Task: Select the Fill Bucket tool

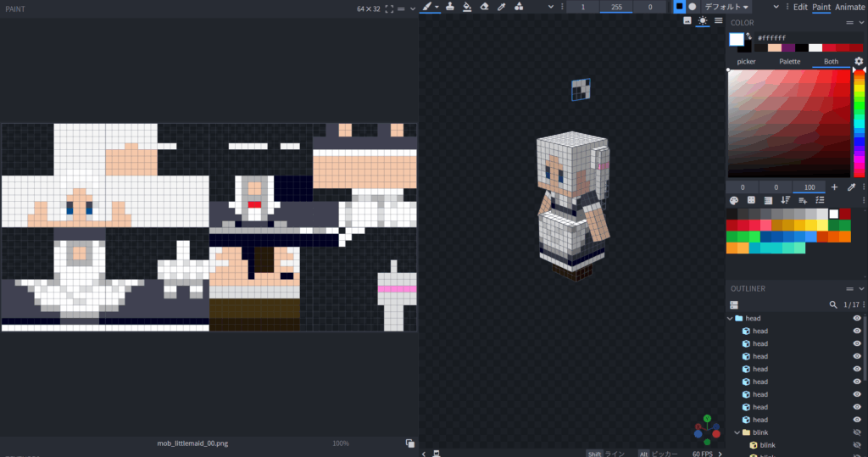Action: [x=467, y=7]
